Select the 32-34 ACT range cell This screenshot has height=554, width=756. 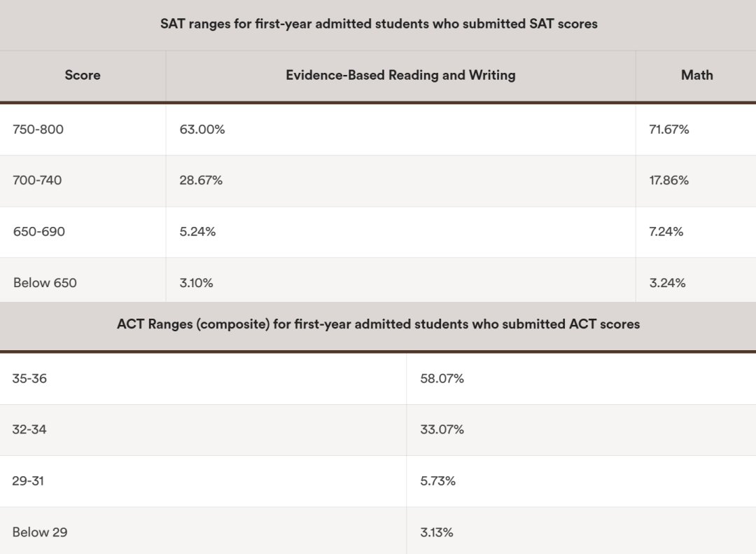point(29,430)
